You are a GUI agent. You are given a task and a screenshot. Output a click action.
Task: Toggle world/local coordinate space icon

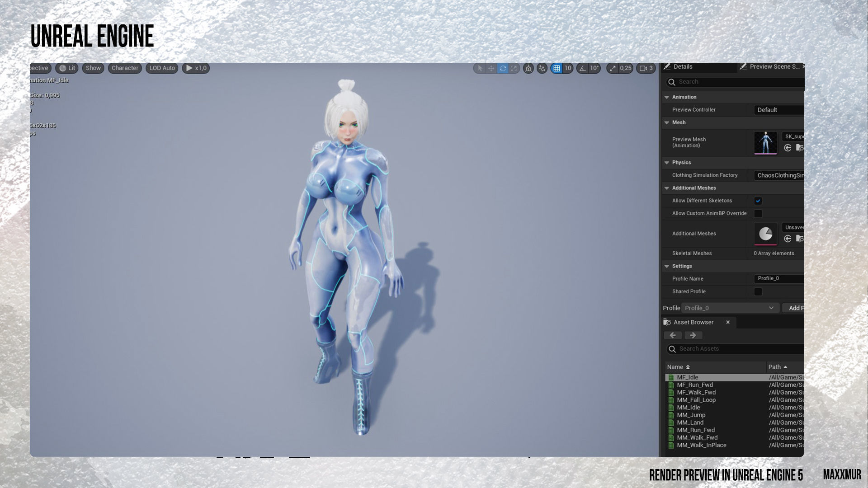528,68
